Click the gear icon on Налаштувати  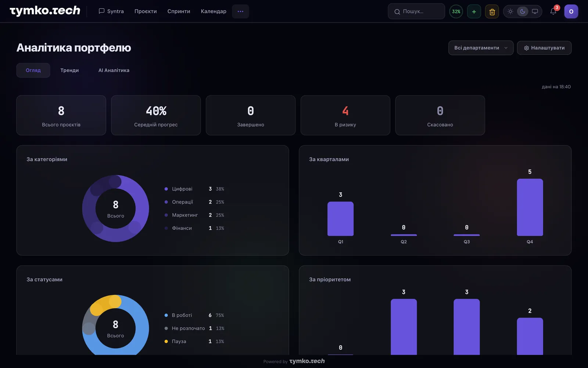click(526, 48)
